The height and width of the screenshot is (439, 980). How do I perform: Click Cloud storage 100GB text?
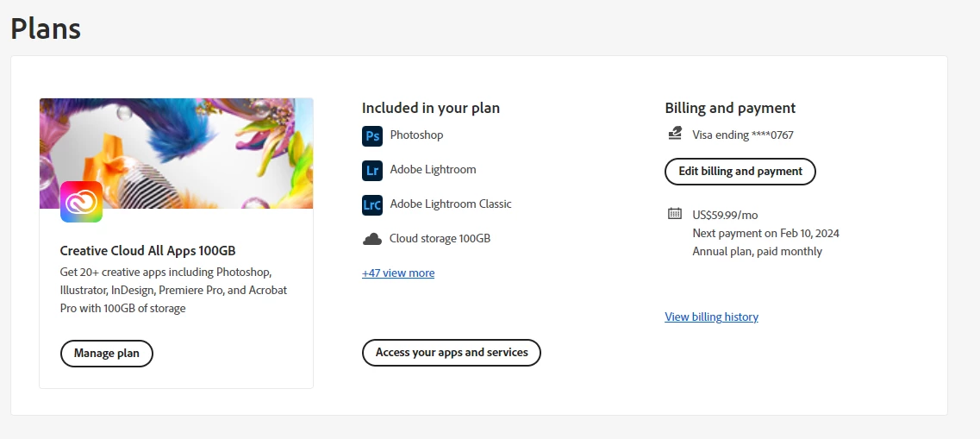click(440, 238)
